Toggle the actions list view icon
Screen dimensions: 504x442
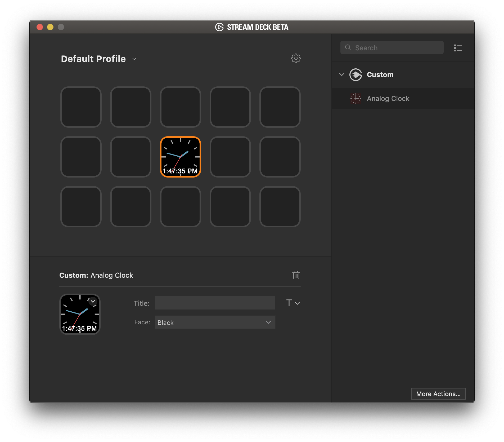click(x=458, y=48)
